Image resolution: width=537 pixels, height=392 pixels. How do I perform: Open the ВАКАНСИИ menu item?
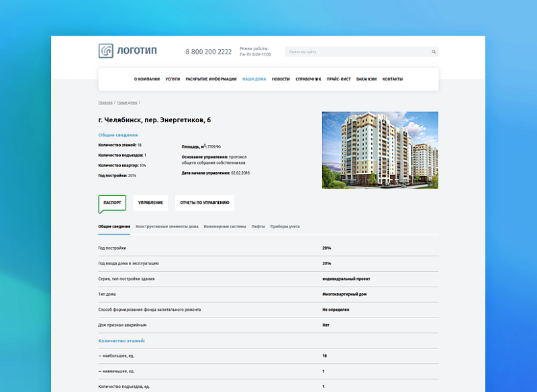click(x=367, y=79)
